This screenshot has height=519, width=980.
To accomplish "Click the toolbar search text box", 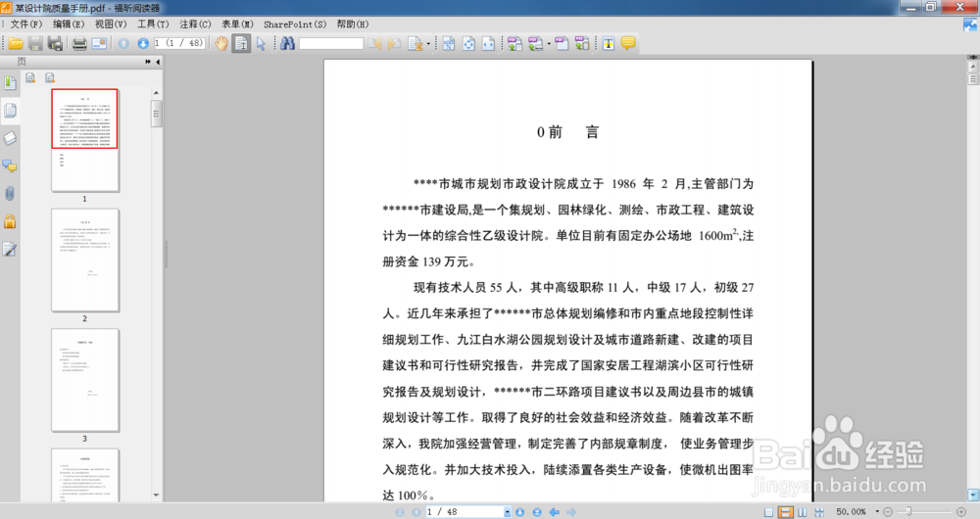I will coord(330,44).
